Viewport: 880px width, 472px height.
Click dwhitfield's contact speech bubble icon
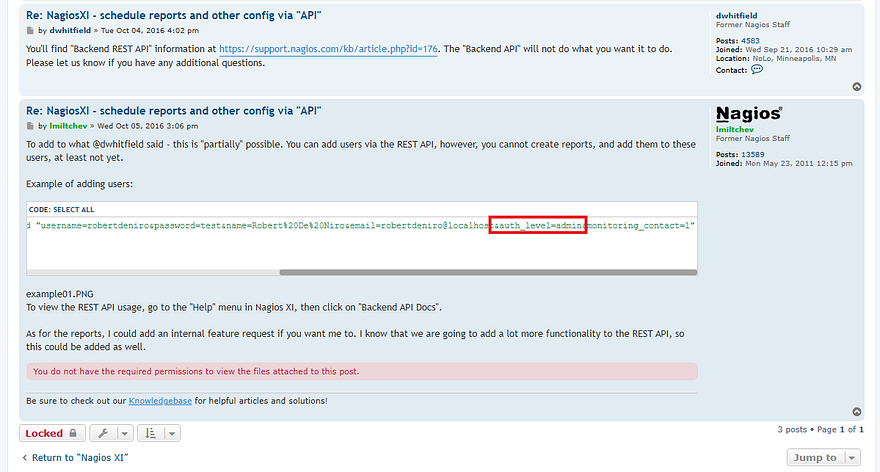(757, 69)
